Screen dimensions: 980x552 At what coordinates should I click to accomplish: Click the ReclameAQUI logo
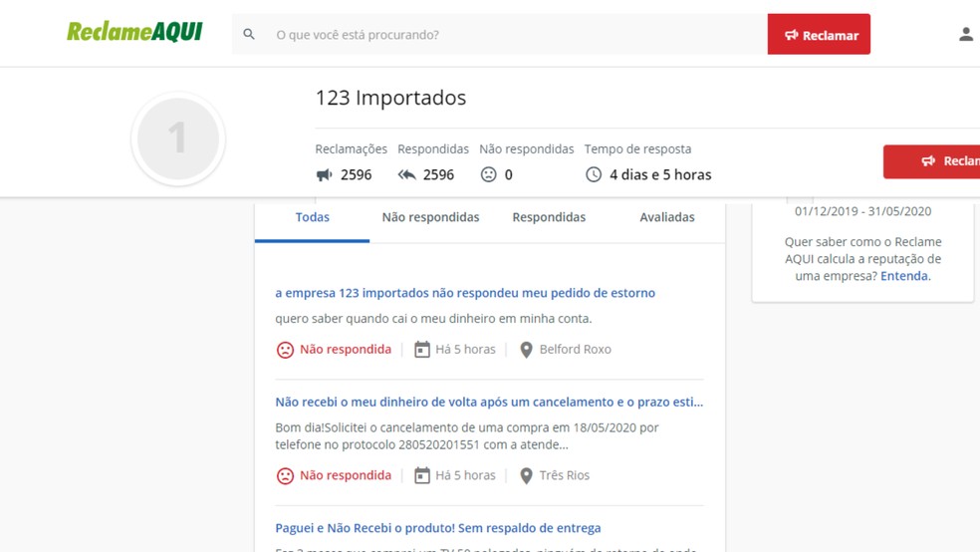[x=134, y=31]
